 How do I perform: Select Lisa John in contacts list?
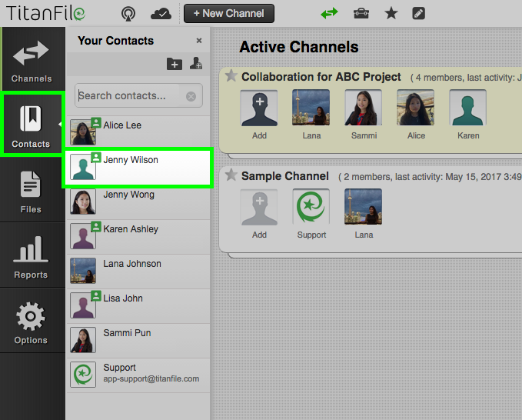pos(138,306)
